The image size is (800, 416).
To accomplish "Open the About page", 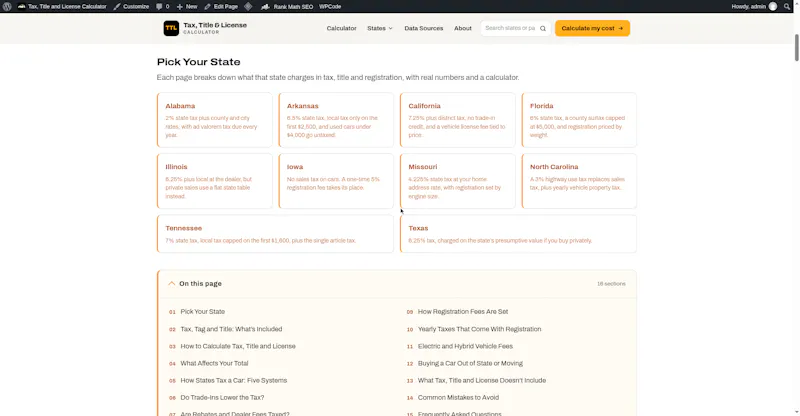I will [463, 29].
